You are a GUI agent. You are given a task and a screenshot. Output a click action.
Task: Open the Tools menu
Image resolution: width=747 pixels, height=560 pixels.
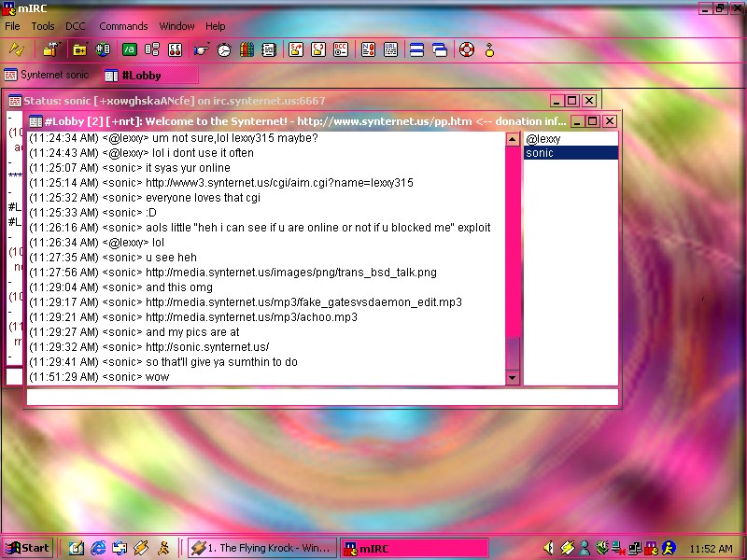click(x=43, y=26)
